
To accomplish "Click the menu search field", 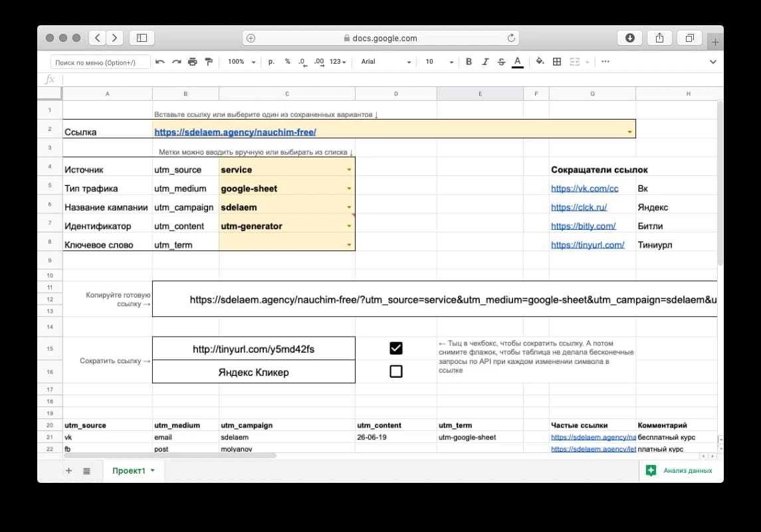I will [x=100, y=62].
